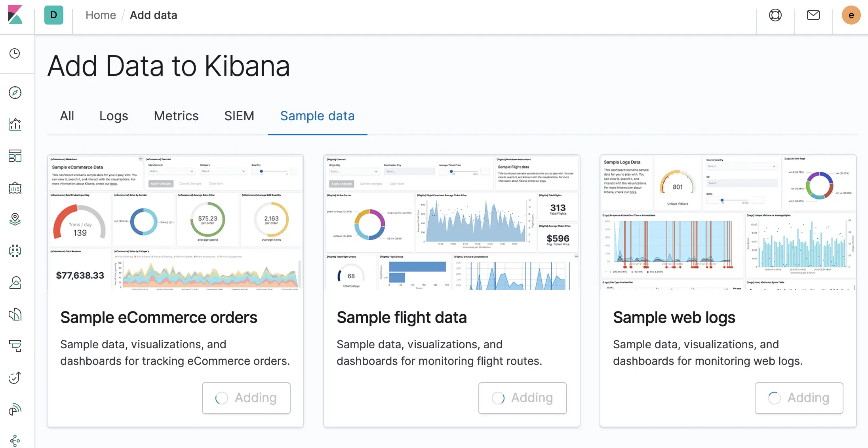Open the user menu avatar labeled e
This screenshot has height=448, width=868.
coord(851,15)
